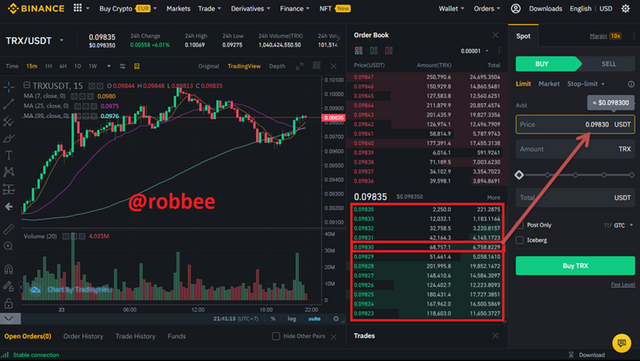
Task: Open Markets in top navigation
Action: click(178, 9)
